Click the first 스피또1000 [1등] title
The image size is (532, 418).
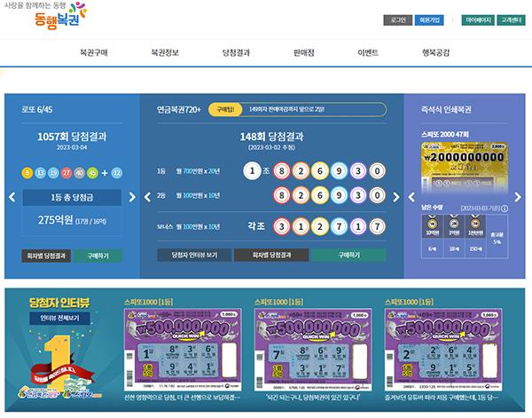click(149, 302)
